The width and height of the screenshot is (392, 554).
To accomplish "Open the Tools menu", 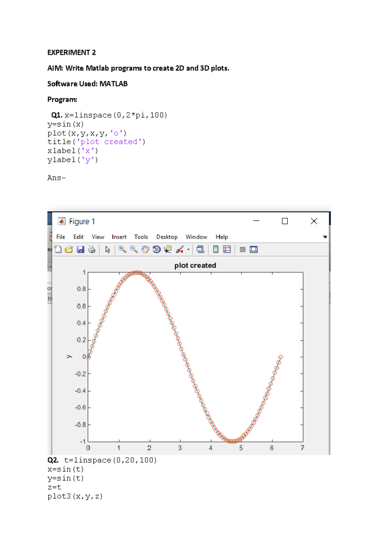I will coord(141,237).
